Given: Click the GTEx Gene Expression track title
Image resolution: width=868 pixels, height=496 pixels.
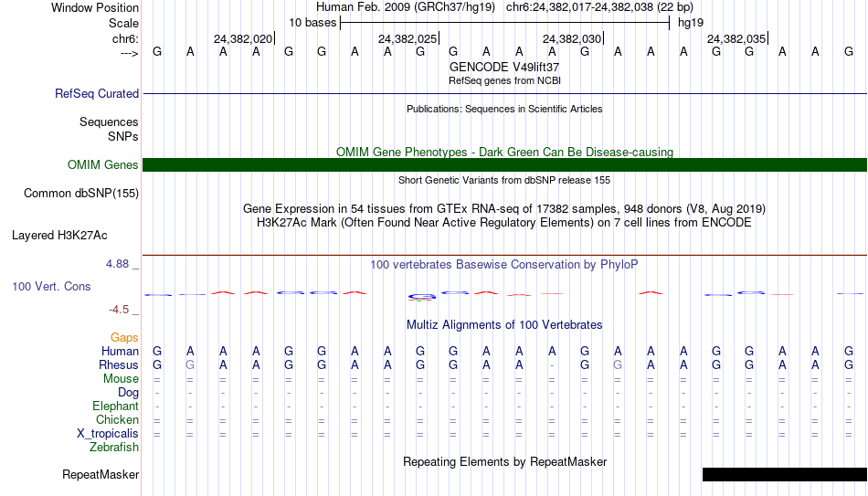Looking at the screenshot, I should click(x=504, y=208).
